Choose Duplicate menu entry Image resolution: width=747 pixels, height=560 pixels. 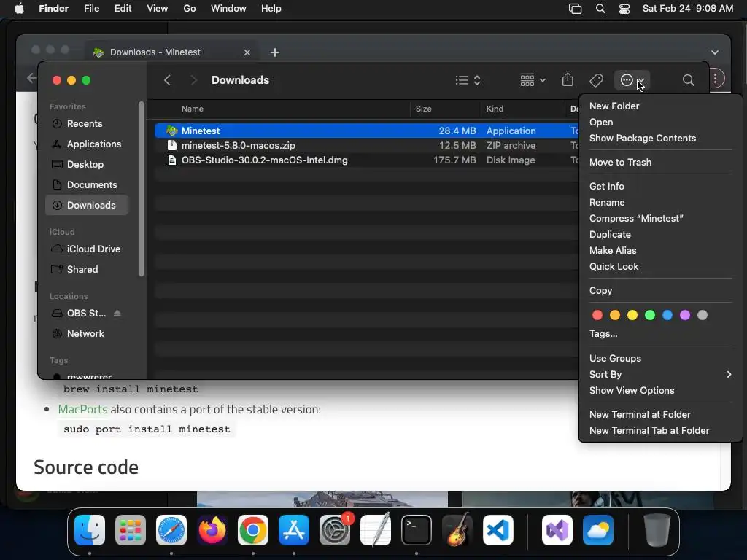pyautogui.click(x=660, y=234)
